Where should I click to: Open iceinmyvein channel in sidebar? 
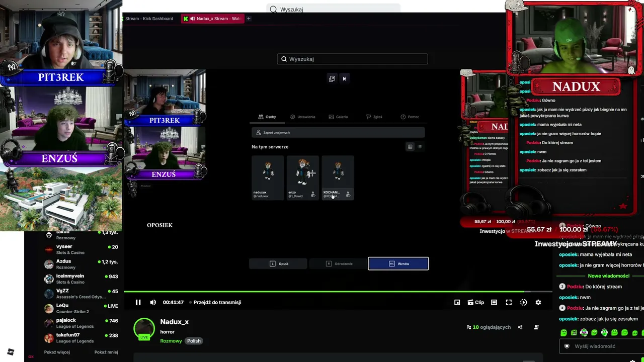(x=82, y=279)
